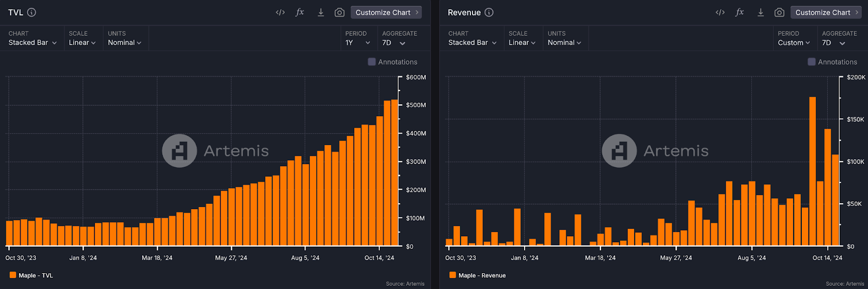Click the Revenue chart title
The width and height of the screenshot is (868, 289).
[464, 12]
